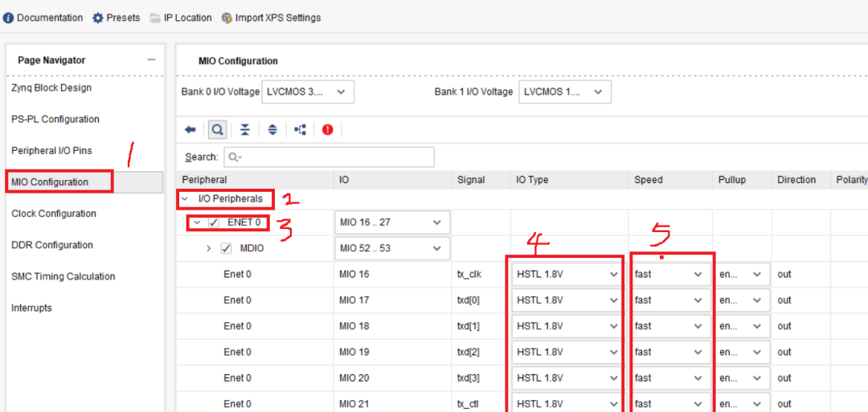Viewport: 868px width, 412px height.
Task: Click the hierarchy tree view icon
Action: 300,129
